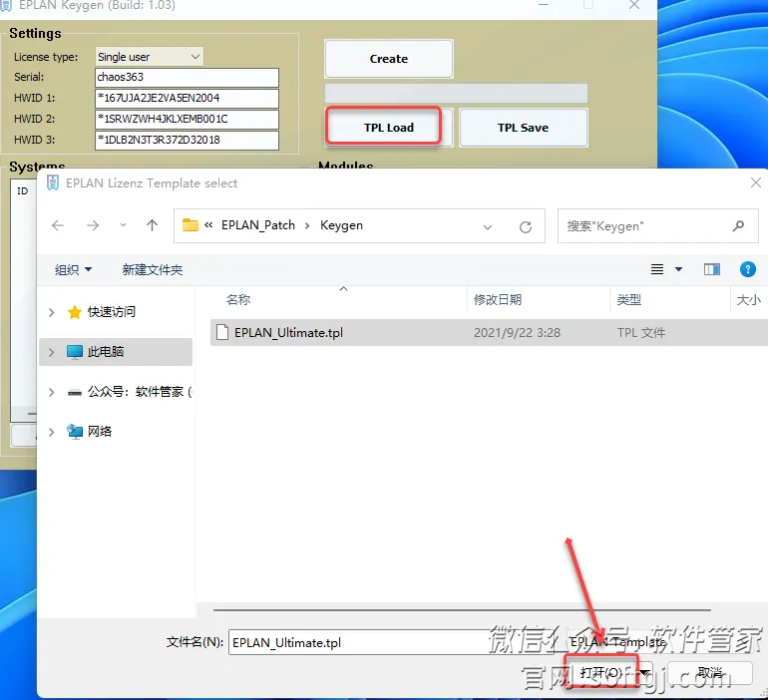Expand the 快速访问 tree node
The width and height of the screenshot is (768, 700).
coord(52,312)
